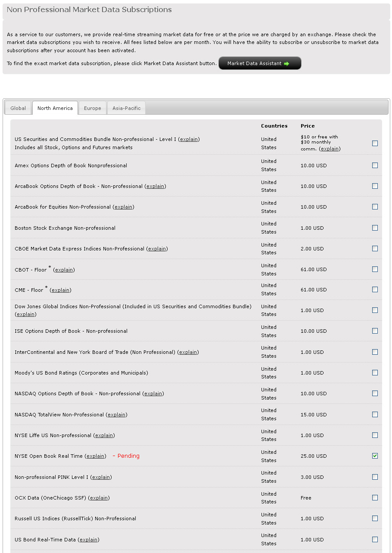Check Russell US Indices (RussellTick) box
The image size is (392, 553).
click(x=375, y=519)
